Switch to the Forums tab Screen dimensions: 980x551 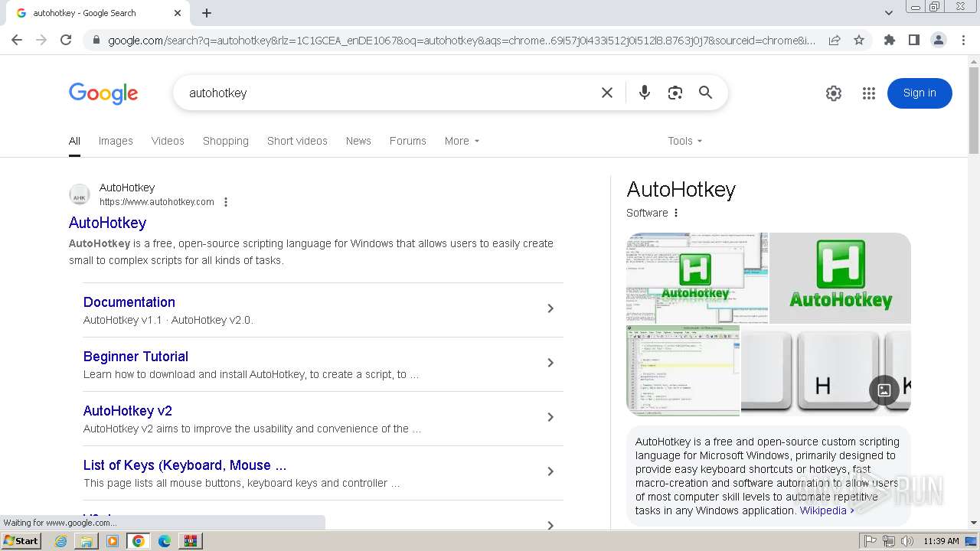point(407,141)
